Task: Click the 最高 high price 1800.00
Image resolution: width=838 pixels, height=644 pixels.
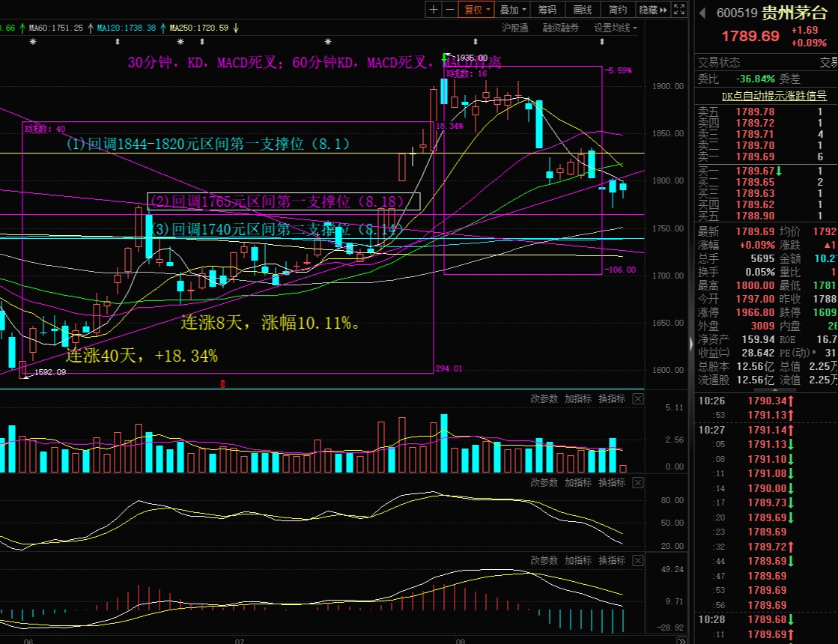Action: (755, 285)
